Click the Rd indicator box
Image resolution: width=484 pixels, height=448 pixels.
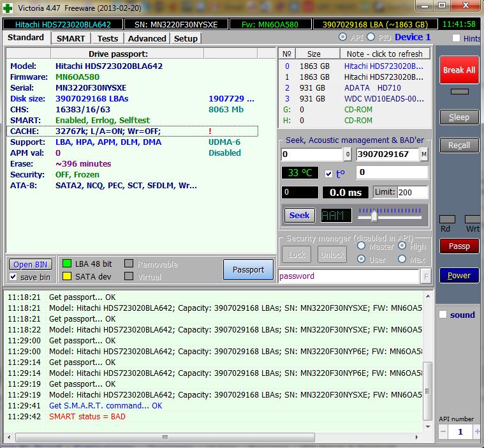tap(447, 219)
